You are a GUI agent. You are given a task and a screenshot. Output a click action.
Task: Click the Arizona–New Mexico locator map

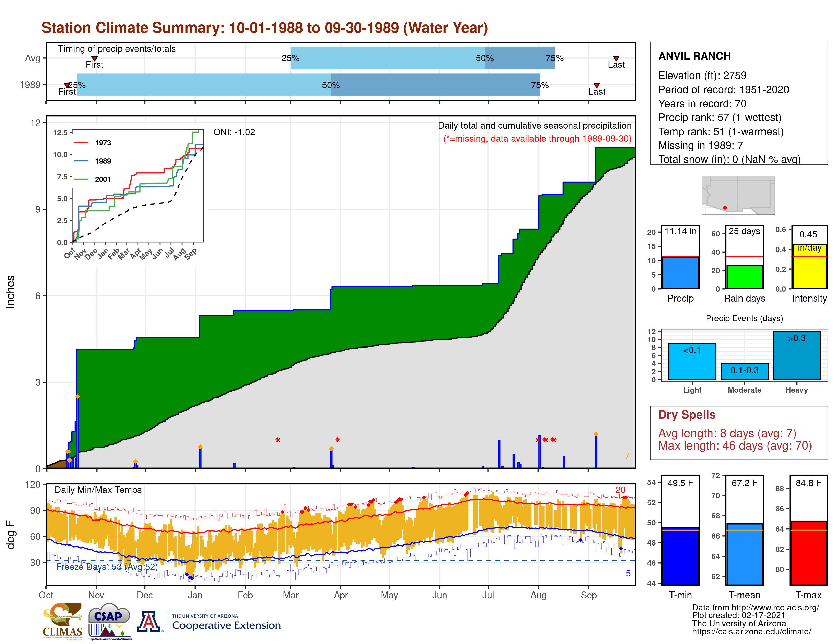tap(738, 195)
